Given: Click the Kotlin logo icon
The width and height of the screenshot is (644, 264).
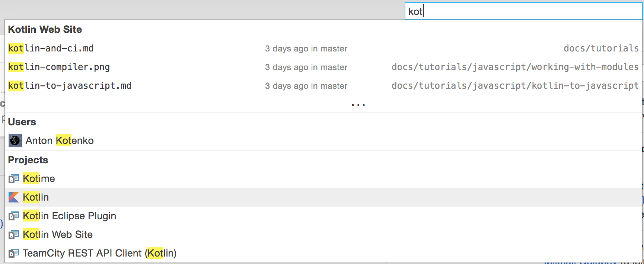Looking at the screenshot, I should [x=14, y=197].
